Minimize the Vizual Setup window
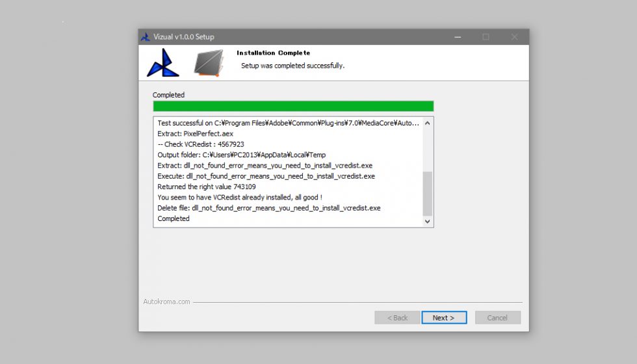 pos(458,37)
